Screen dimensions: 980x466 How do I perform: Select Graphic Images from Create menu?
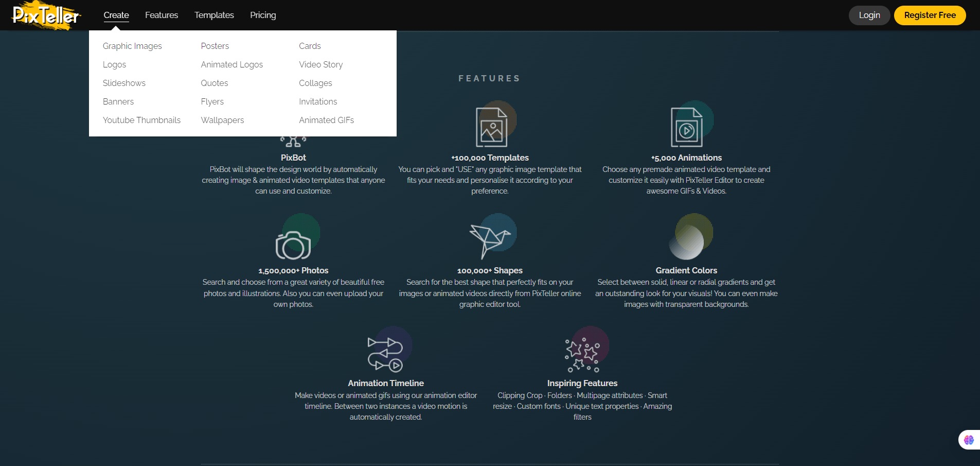pos(132,46)
